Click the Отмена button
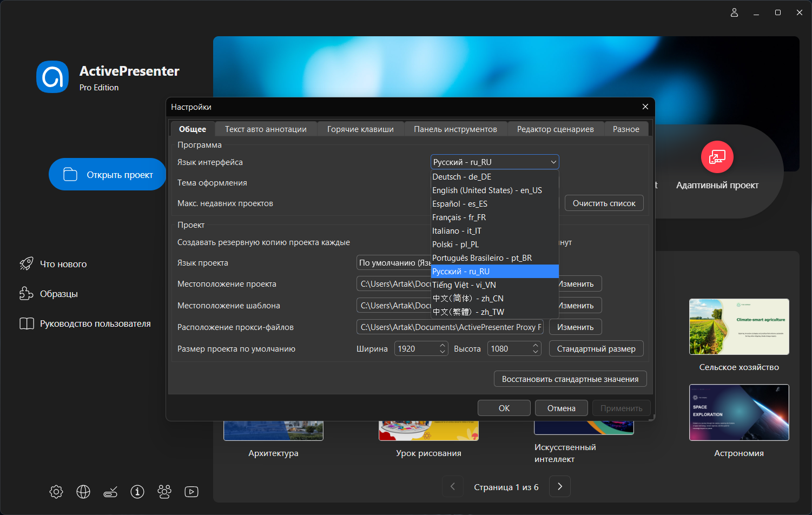Screen dimensions: 812x515 click(x=562, y=408)
